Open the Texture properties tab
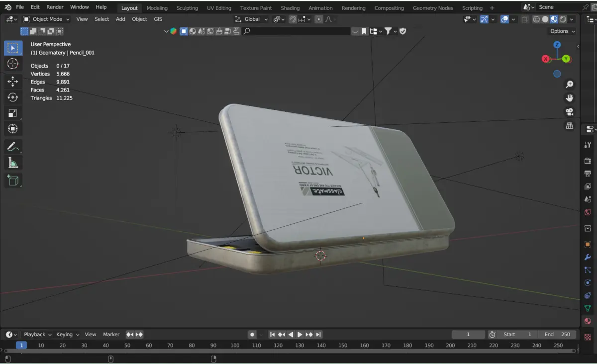Viewport: 597px width, 364px height. tap(588, 337)
